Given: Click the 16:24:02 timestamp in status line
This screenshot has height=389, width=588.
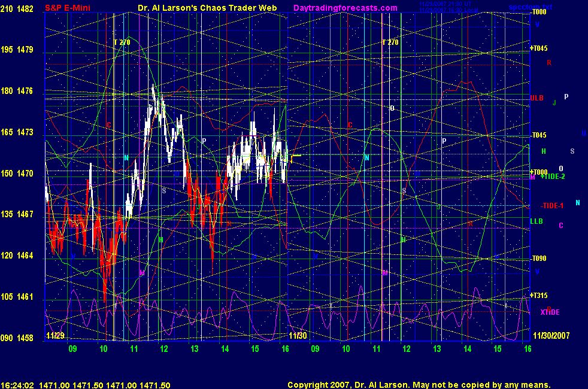Looking at the screenshot, I should coord(17,385).
